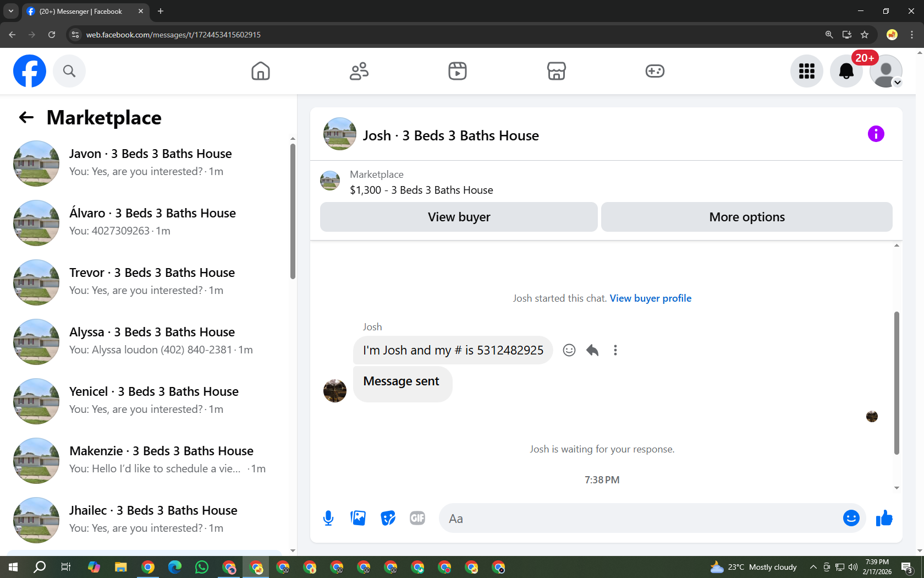Open Task View on the taskbar

pos(66,567)
